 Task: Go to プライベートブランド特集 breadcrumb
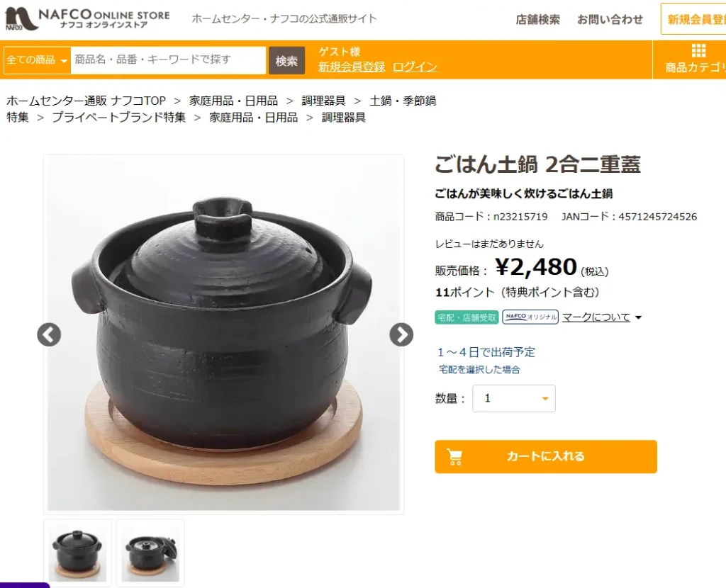(118, 118)
